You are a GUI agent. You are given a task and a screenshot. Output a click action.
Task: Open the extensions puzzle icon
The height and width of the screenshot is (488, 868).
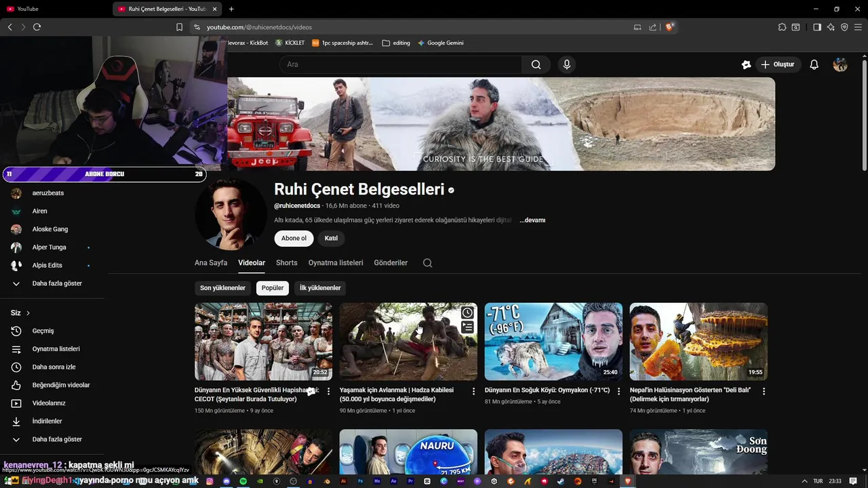tap(782, 27)
